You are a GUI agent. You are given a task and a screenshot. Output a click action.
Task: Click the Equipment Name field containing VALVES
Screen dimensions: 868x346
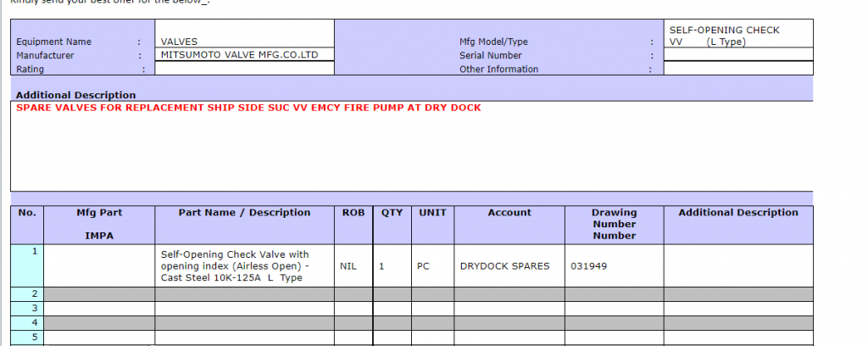tap(244, 42)
